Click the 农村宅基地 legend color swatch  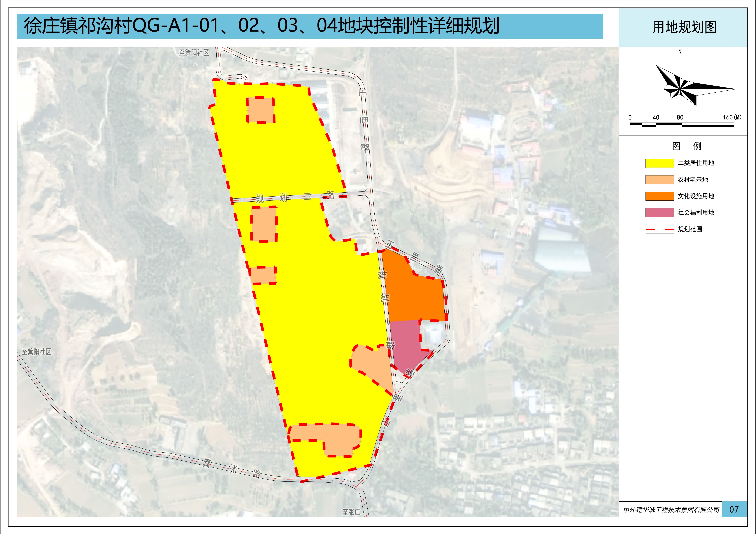pos(659,180)
